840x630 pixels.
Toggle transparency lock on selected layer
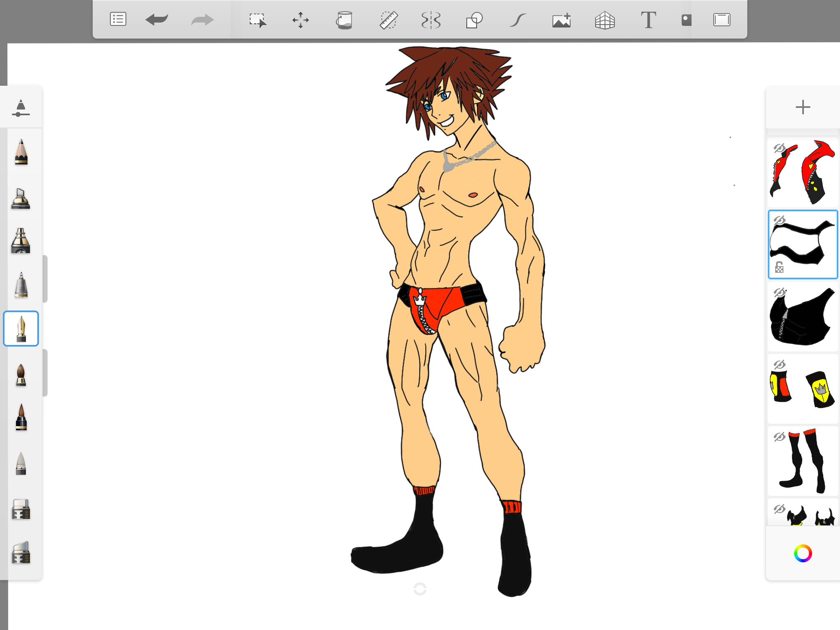click(779, 267)
